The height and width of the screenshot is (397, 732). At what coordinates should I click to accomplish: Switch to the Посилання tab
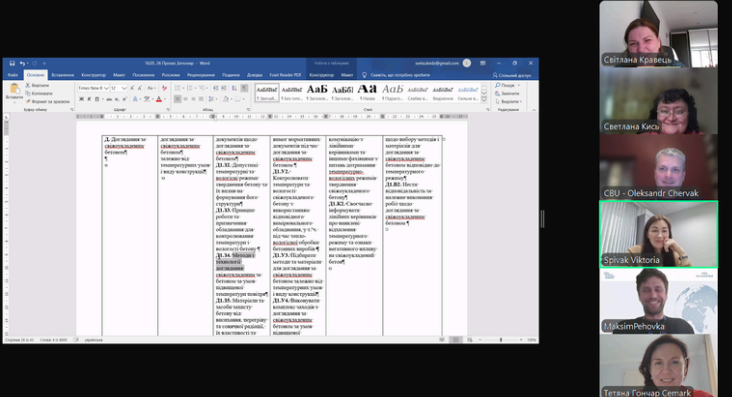(x=143, y=75)
